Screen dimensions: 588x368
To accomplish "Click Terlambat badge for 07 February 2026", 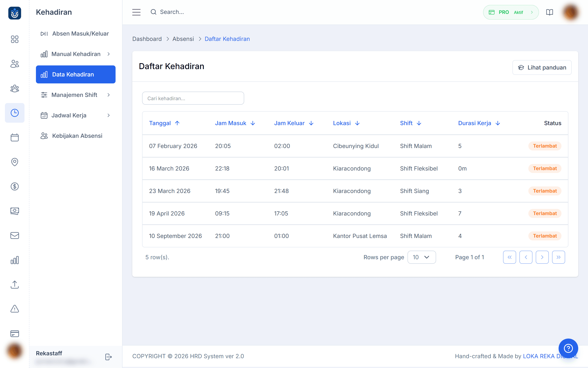I will click(x=545, y=146).
